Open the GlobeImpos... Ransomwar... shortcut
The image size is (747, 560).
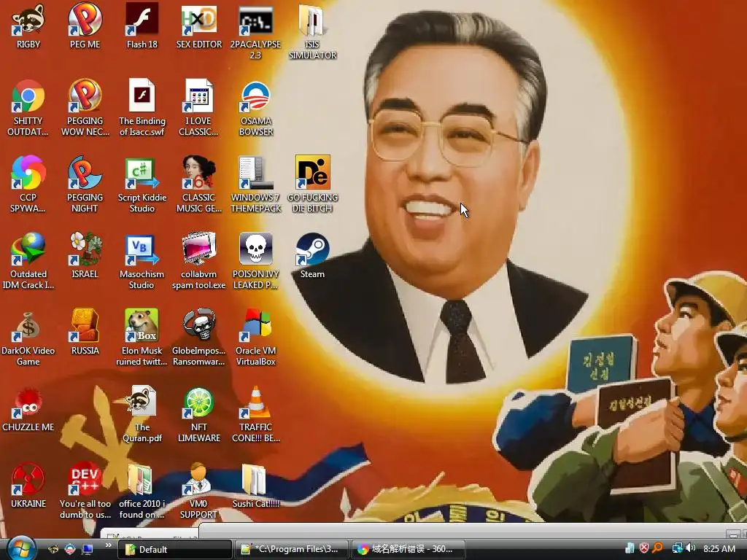click(x=199, y=338)
